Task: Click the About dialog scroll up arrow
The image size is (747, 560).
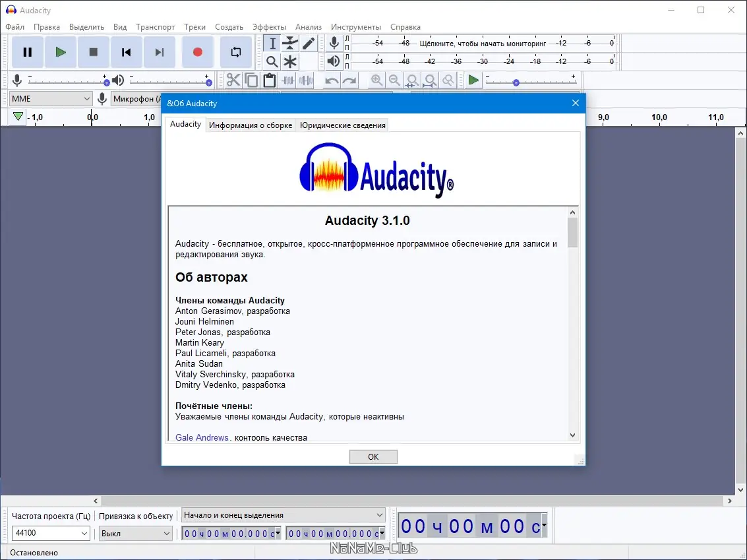Action: [x=573, y=212]
